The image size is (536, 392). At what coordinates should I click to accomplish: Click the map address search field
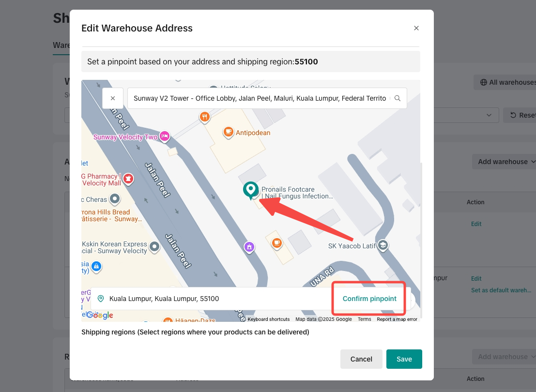tap(267, 98)
